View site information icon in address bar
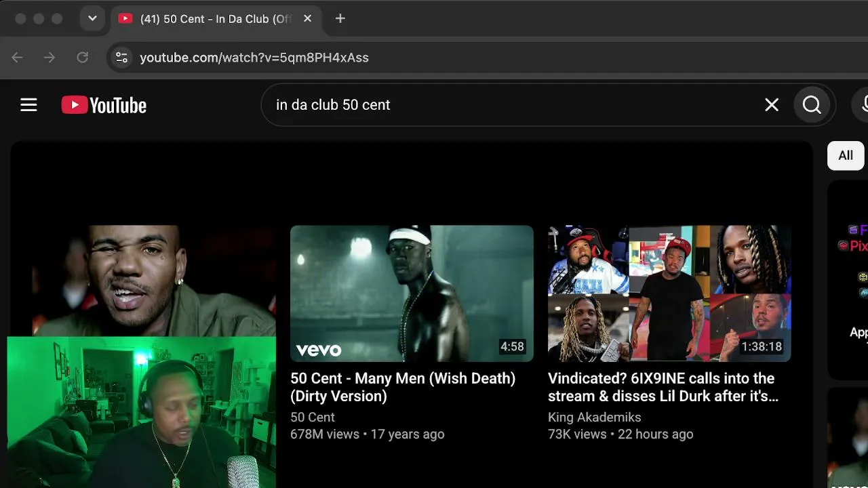Viewport: 868px width, 488px height. tap(121, 58)
